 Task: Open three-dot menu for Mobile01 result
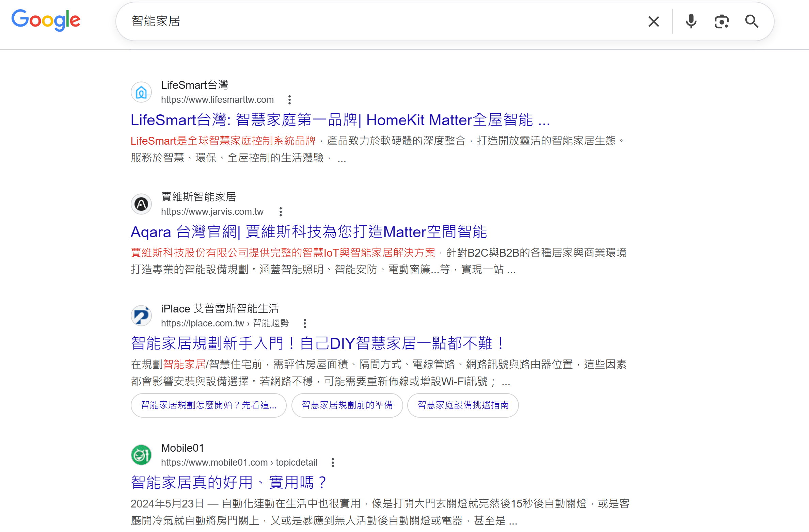coord(333,463)
